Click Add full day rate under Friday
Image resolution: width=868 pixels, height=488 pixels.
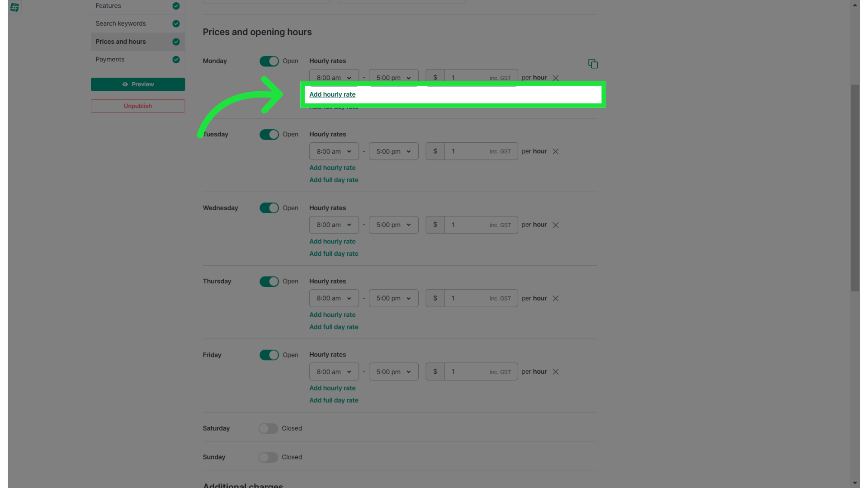point(334,400)
